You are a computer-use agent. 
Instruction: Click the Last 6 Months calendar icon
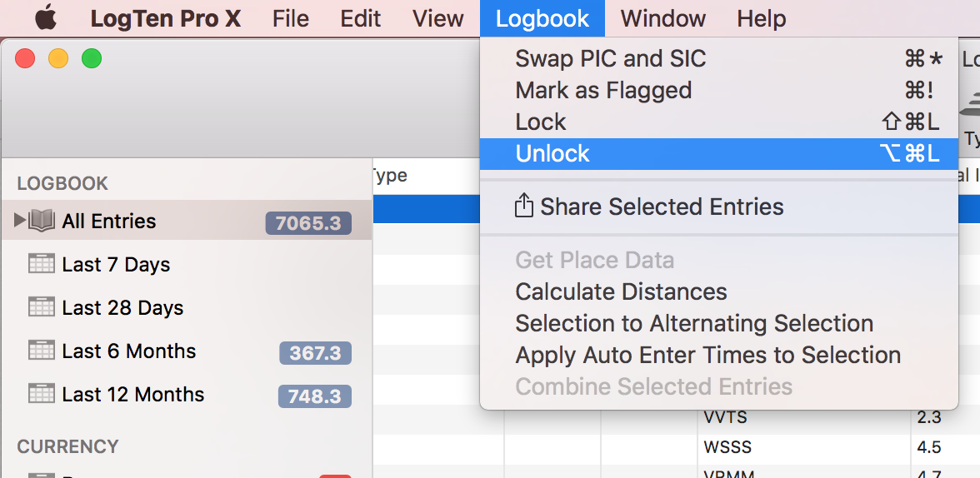tap(42, 350)
